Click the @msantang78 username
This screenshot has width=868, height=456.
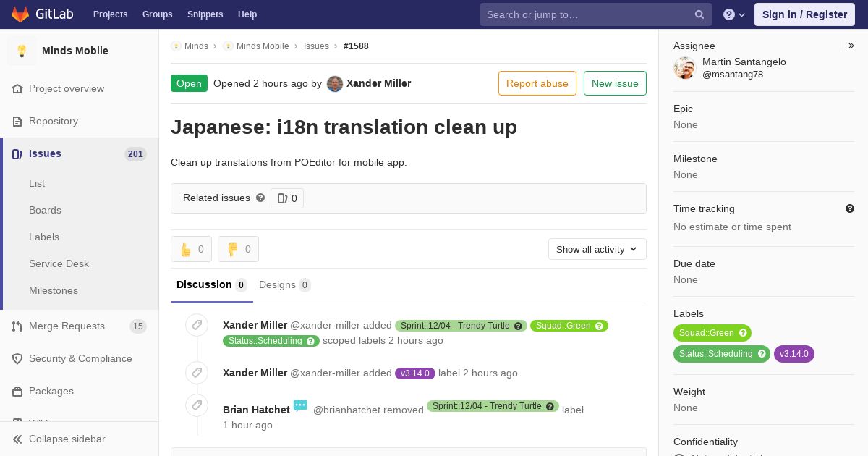point(733,75)
